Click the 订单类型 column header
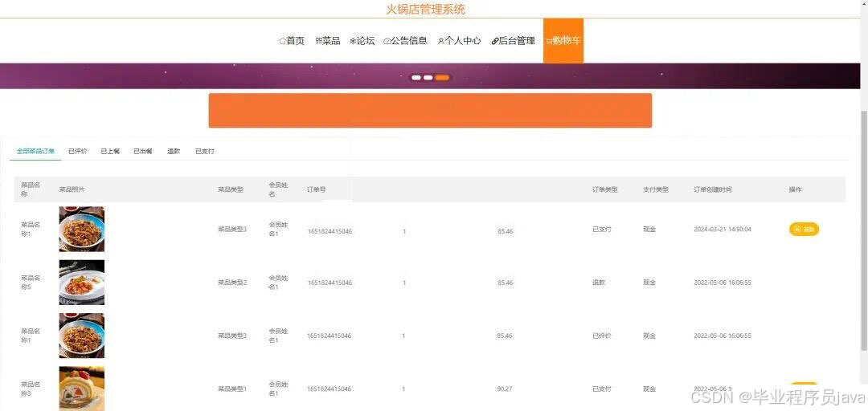This screenshot has height=411, width=868. coord(605,189)
